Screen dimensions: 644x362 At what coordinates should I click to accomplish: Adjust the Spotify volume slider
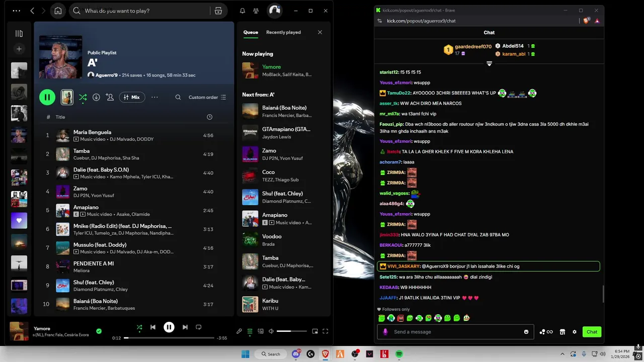pyautogui.click(x=292, y=331)
